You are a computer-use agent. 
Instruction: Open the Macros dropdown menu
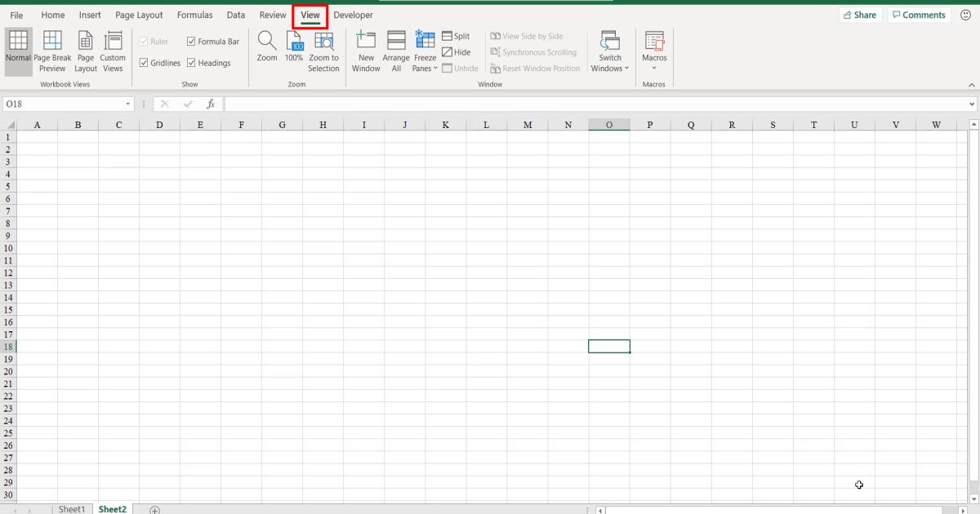click(x=654, y=51)
